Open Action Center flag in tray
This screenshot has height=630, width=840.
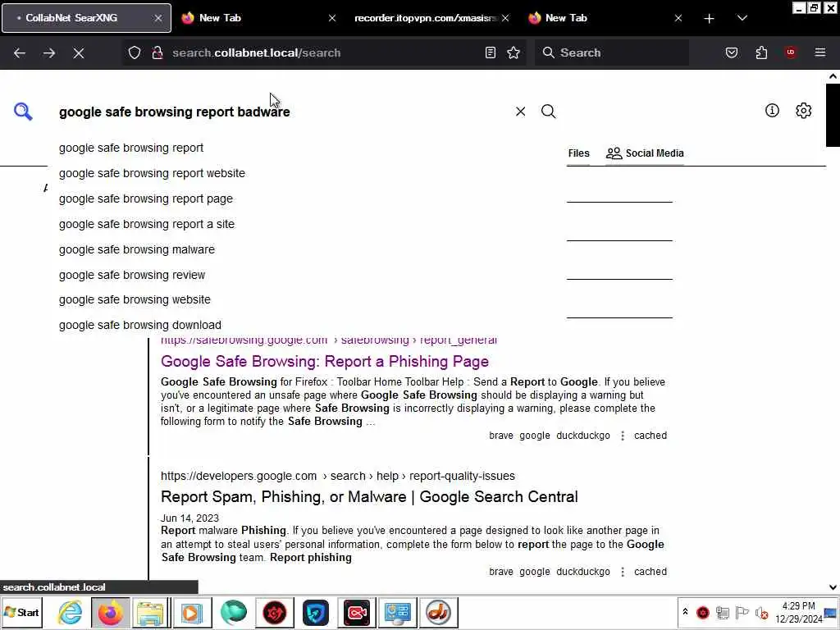tap(742, 612)
